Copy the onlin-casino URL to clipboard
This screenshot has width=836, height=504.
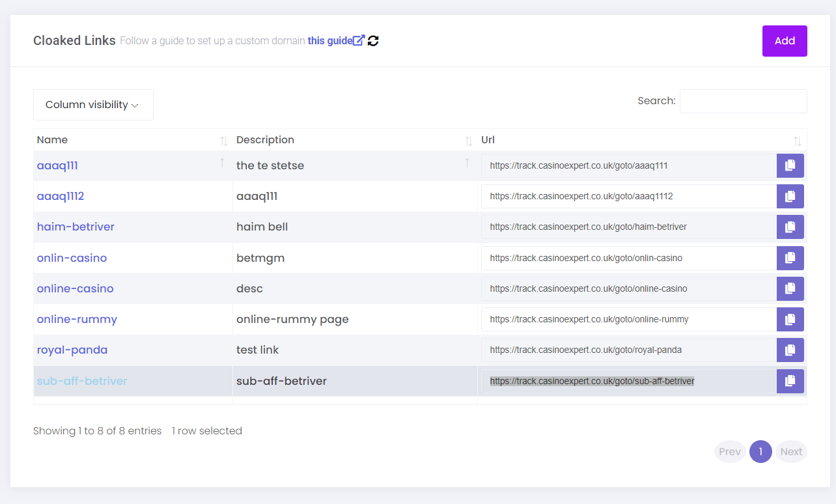pyautogui.click(x=790, y=258)
